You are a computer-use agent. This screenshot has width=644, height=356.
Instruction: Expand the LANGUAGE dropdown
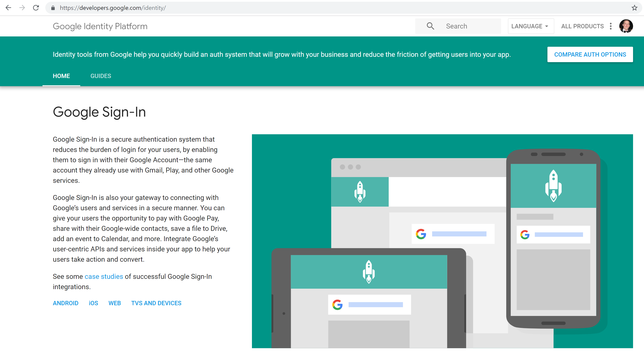point(530,26)
